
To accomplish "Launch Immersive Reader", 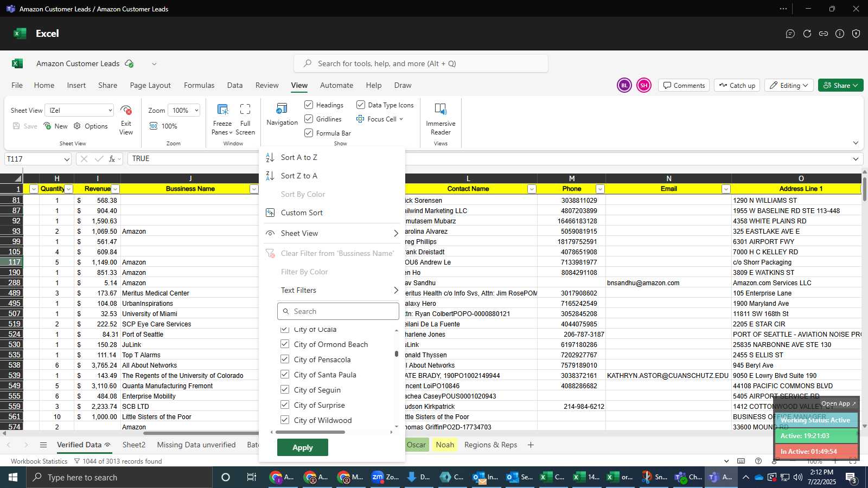I will click(441, 119).
